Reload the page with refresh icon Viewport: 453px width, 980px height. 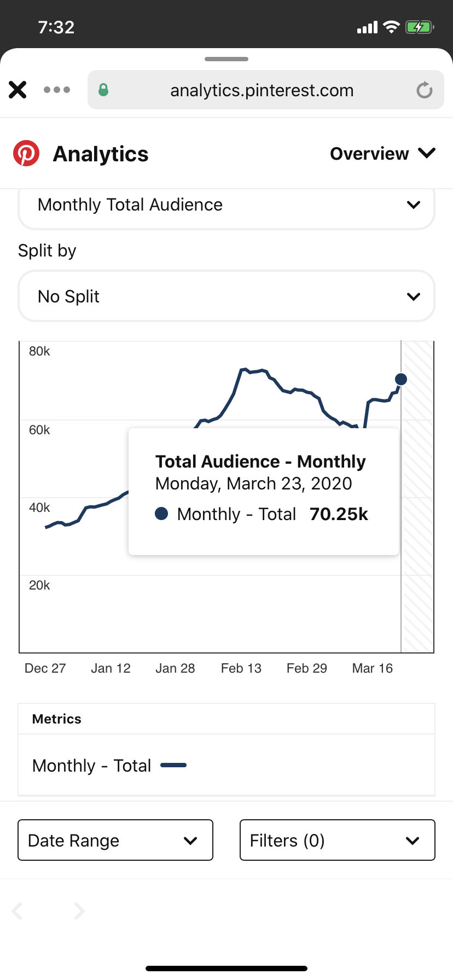tap(424, 90)
